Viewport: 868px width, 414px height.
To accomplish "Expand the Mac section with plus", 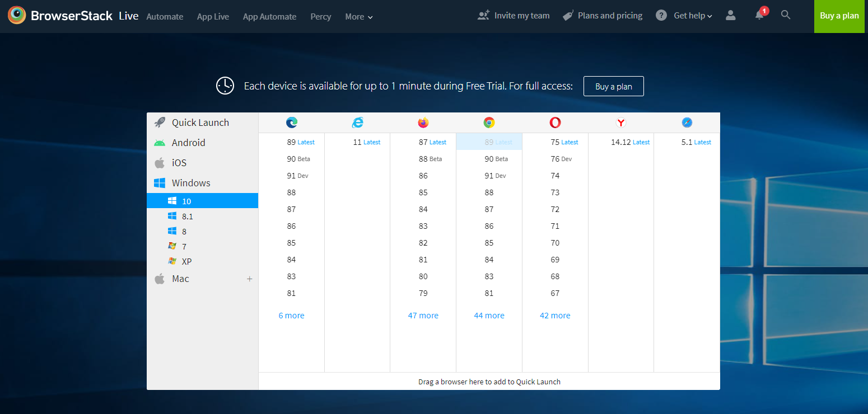I will [x=250, y=279].
